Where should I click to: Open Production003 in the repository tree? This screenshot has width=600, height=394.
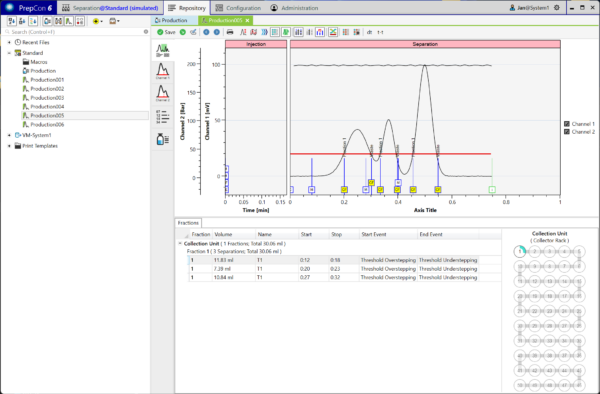[x=47, y=98]
